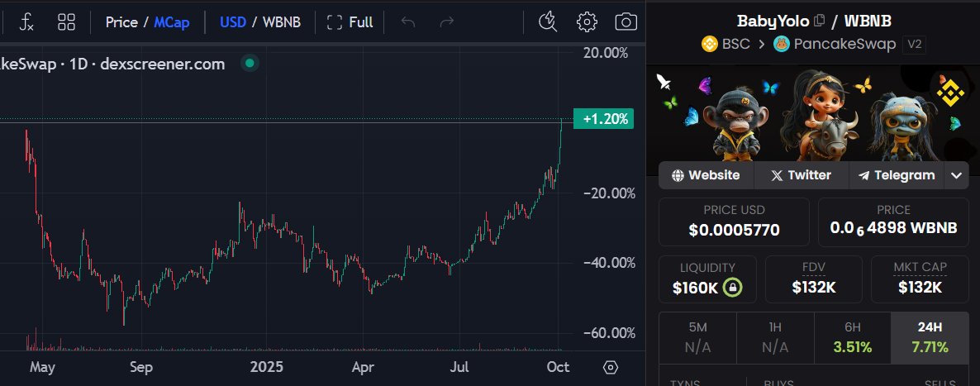Click the PancakeSwap DEX link
The image size is (980, 386).
835,45
